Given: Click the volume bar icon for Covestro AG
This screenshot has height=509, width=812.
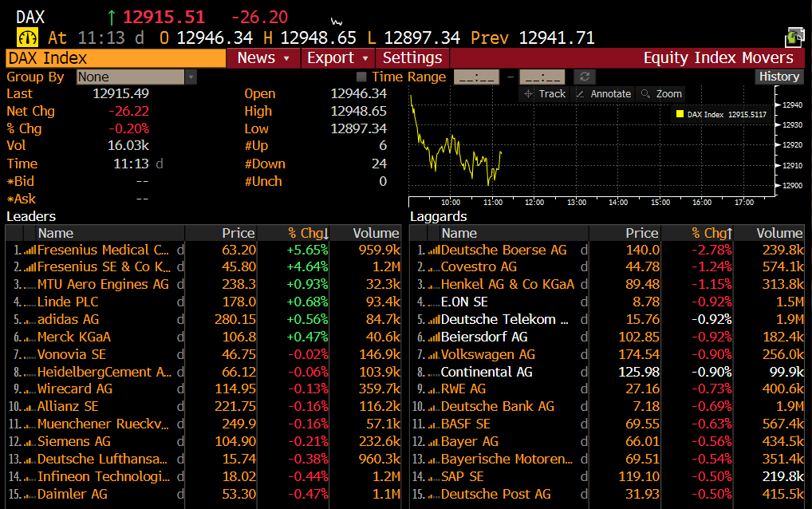Looking at the screenshot, I should click(x=433, y=268).
